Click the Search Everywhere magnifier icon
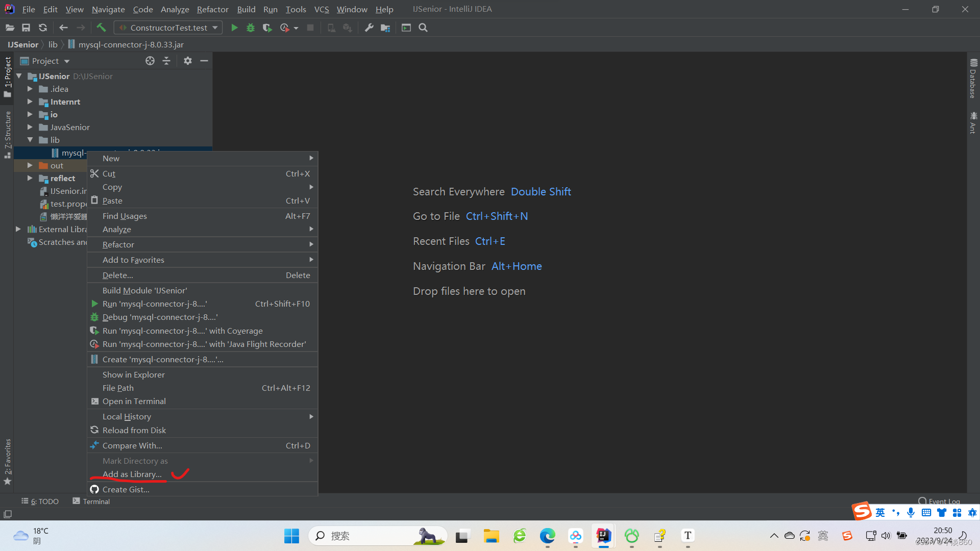Screen dimensions: 980x551 pos(423,28)
